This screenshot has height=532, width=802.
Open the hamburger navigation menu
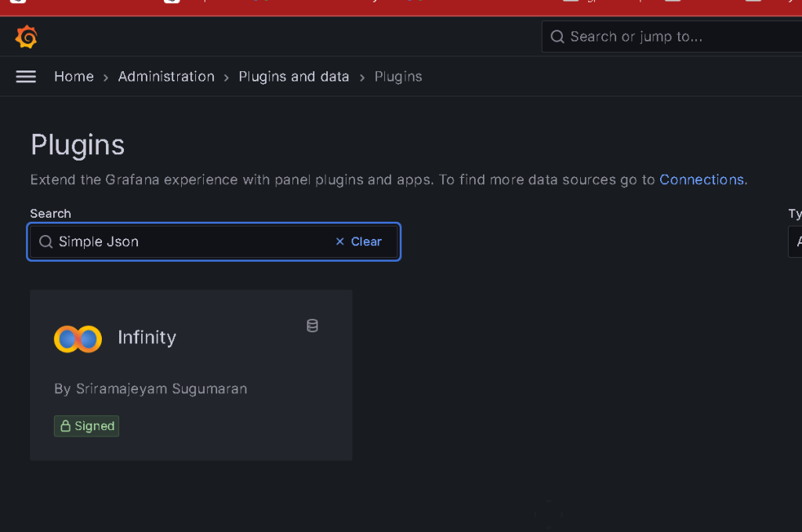[26, 77]
